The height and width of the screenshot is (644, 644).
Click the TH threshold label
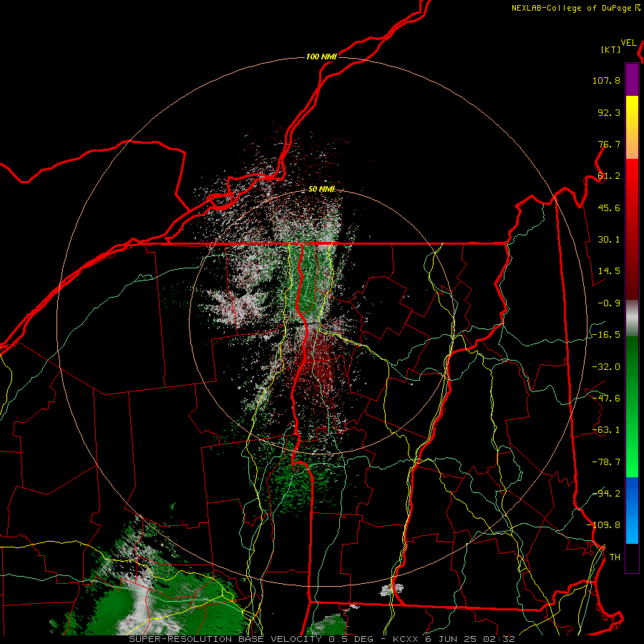[x=615, y=557]
